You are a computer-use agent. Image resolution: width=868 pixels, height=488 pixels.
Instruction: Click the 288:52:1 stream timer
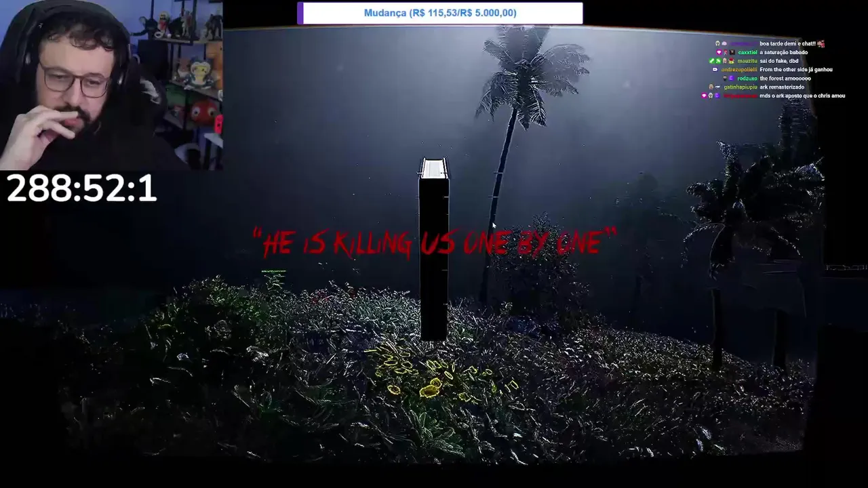[81, 188]
